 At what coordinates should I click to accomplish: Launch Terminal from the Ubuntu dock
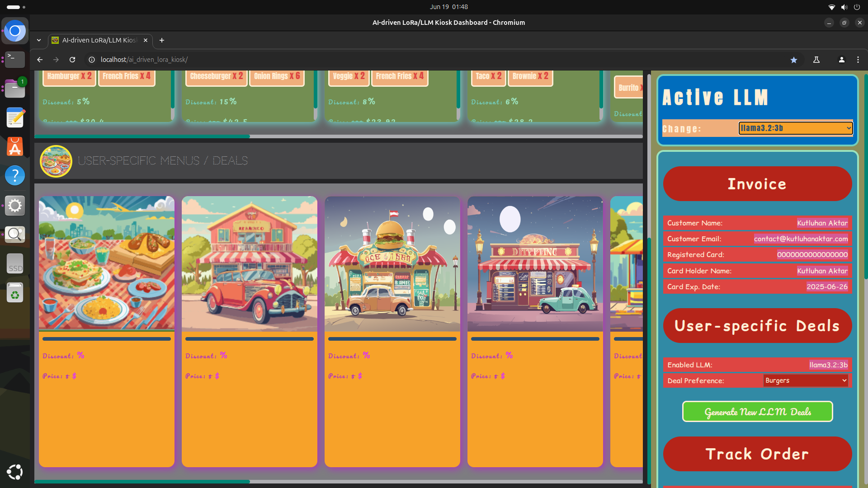click(x=15, y=59)
